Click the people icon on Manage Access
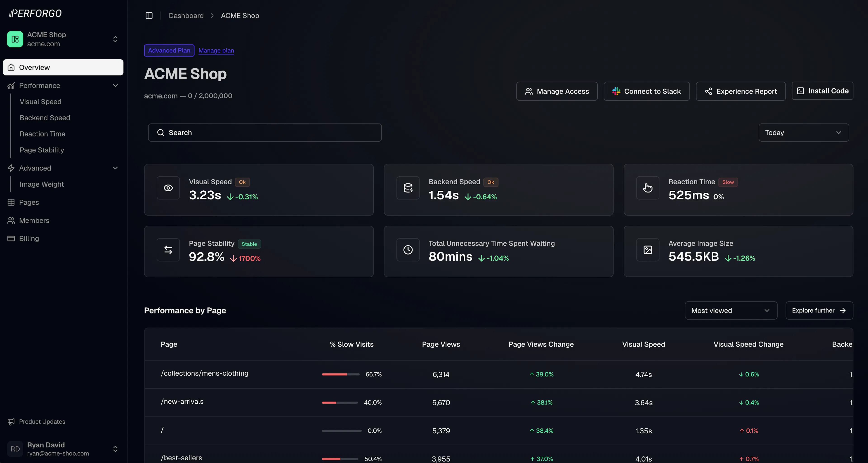This screenshot has height=463, width=868. tap(529, 91)
